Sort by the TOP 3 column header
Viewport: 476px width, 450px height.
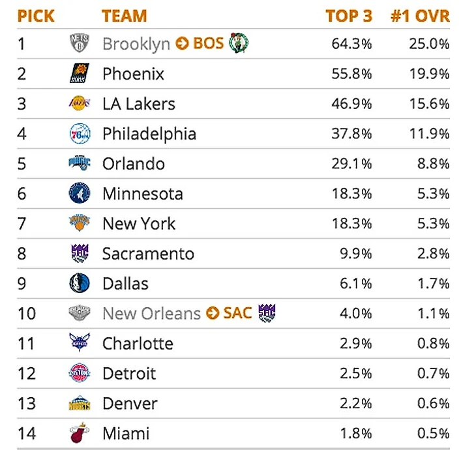click(x=349, y=16)
